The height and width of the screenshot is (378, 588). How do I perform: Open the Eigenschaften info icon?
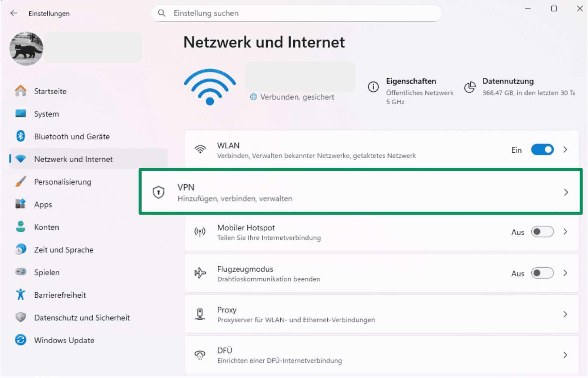tap(373, 87)
